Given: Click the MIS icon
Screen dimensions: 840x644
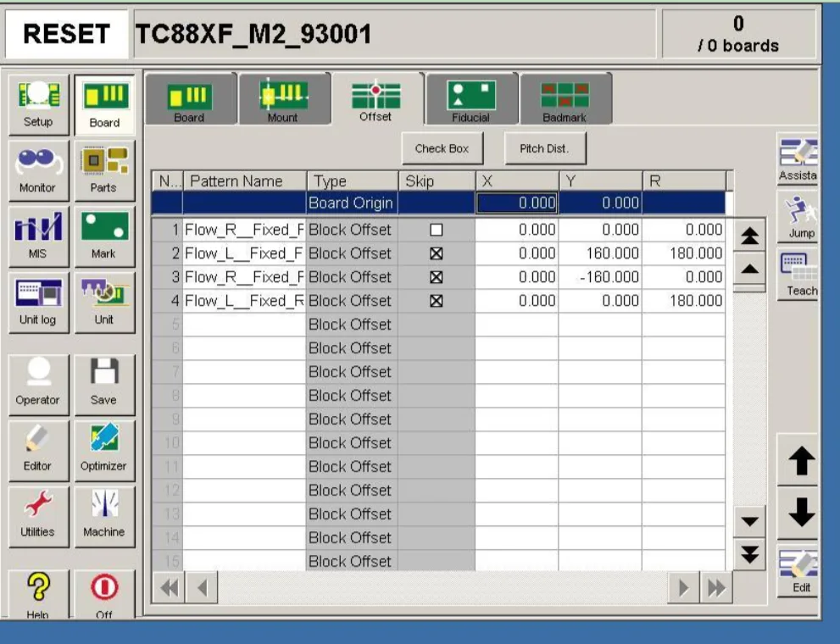Looking at the screenshot, I should coord(38,234).
